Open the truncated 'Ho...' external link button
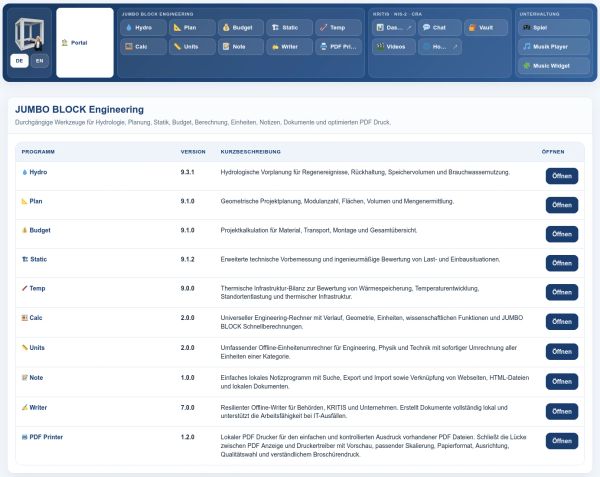Screen dimensions: 600x477 (x=440, y=47)
